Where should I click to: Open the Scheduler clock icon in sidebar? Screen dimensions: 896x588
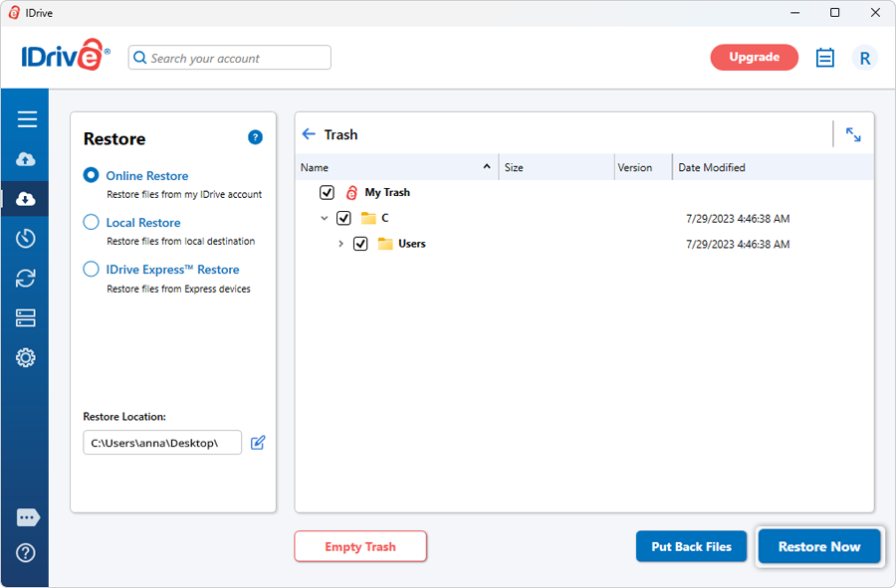[x=27, y=239]
